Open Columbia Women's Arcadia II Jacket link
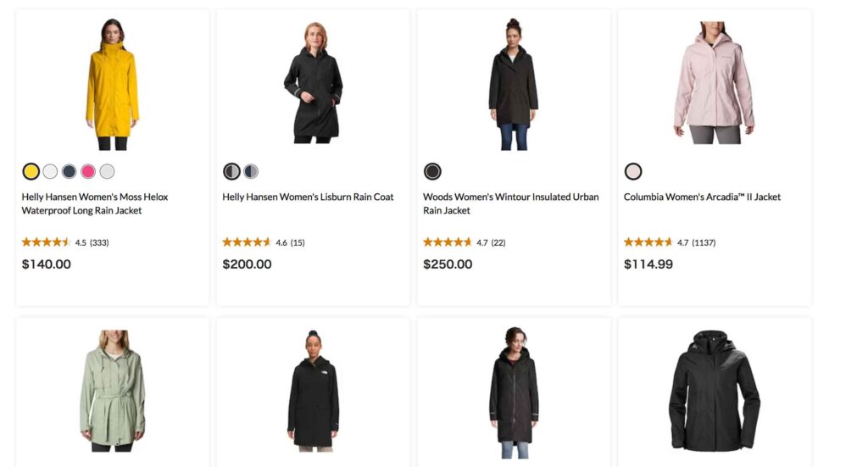This screenshot has width=868, height=467. [x=702, y=197]
